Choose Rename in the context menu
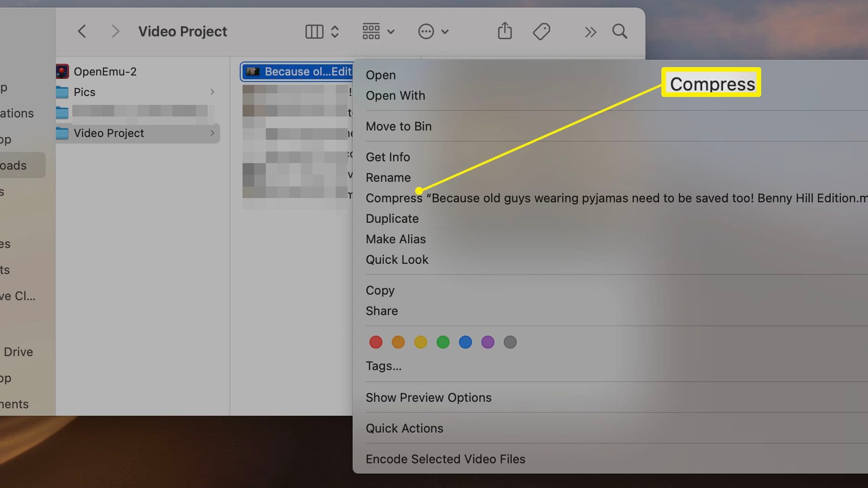 388,178
